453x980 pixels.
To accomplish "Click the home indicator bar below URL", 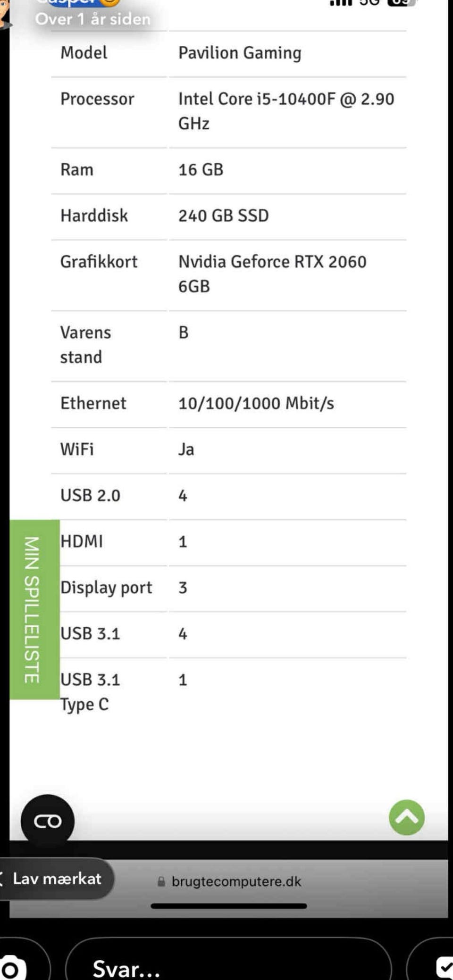I will pos(229,906).
